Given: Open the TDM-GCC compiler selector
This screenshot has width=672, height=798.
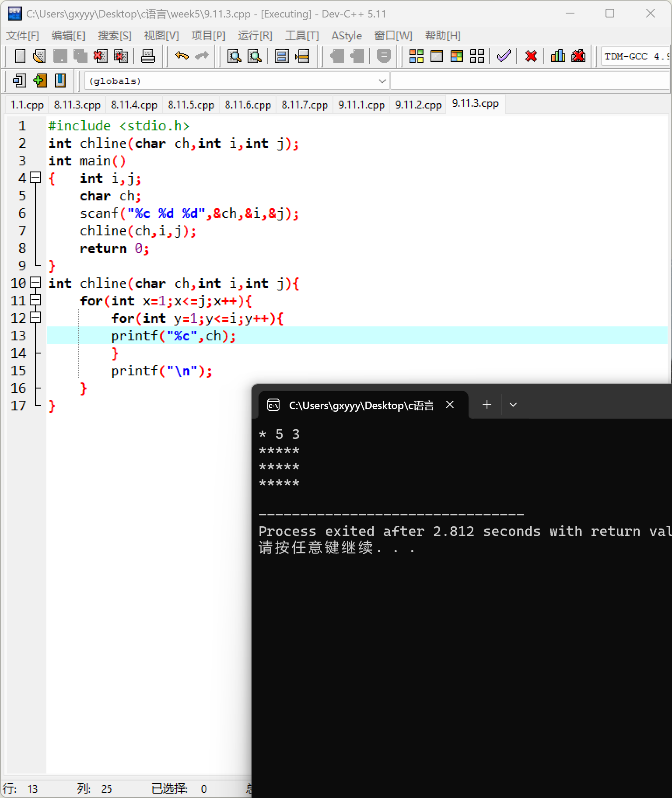Looking at the screenshot, I should [636, 56].
